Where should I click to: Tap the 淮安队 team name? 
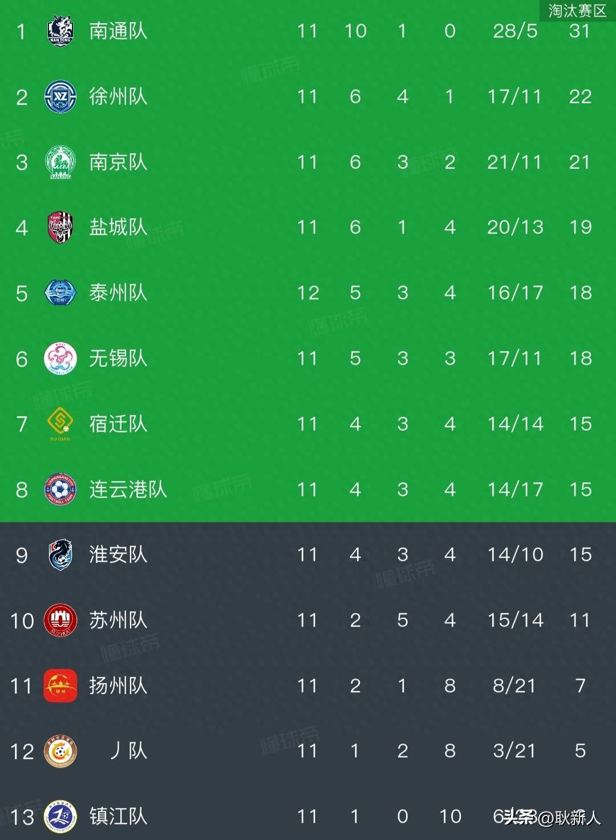[118, 555]
